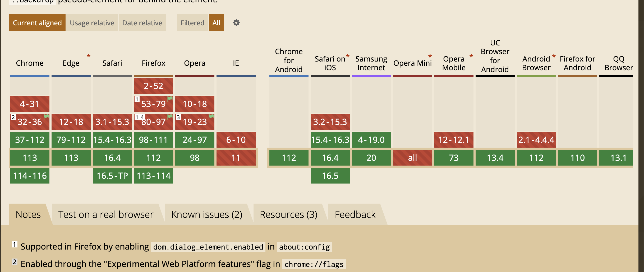Click note marker 2 on Chrome 32-36

13,117
